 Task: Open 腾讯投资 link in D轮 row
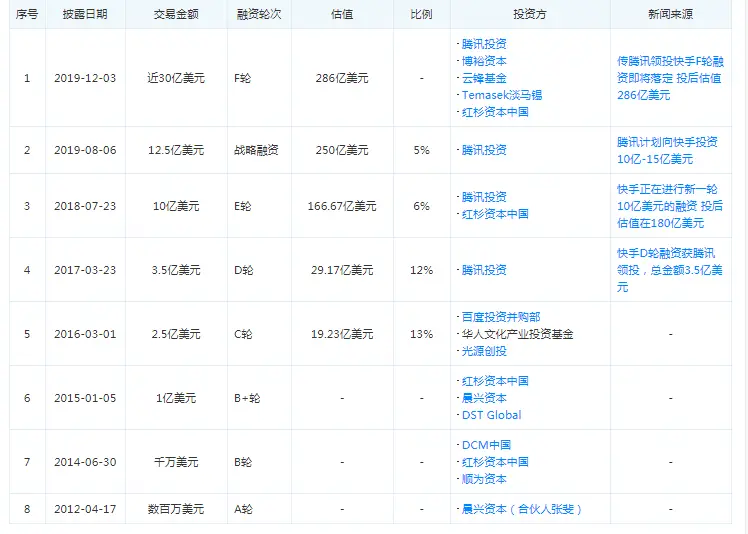pyautogui.click(x=484, y=270)
